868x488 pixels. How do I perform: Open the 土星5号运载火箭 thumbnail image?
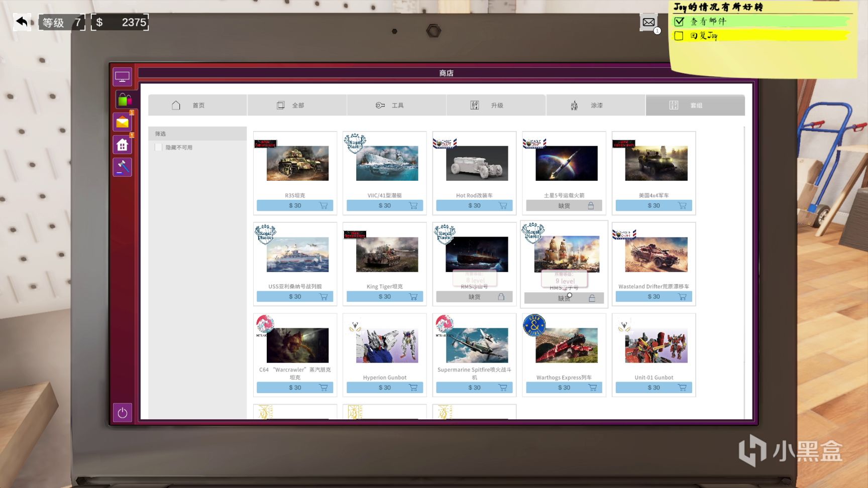[x=567, y=164]
